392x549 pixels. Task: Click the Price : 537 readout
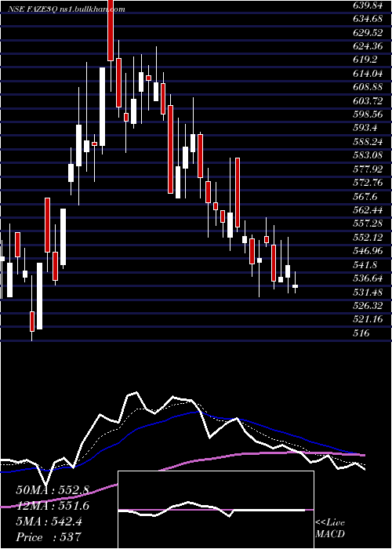[49, 537]
